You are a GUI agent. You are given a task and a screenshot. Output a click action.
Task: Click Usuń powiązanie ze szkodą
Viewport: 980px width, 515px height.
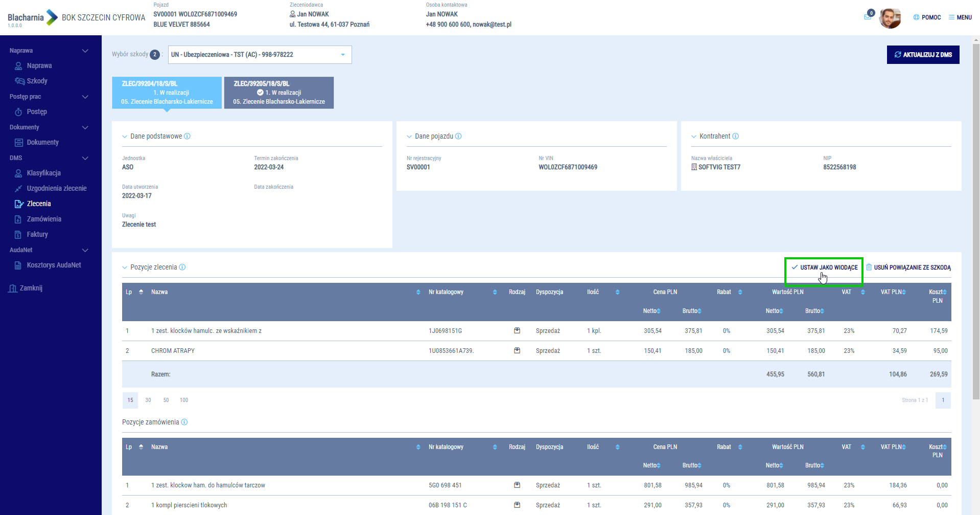tap(908, 267)
